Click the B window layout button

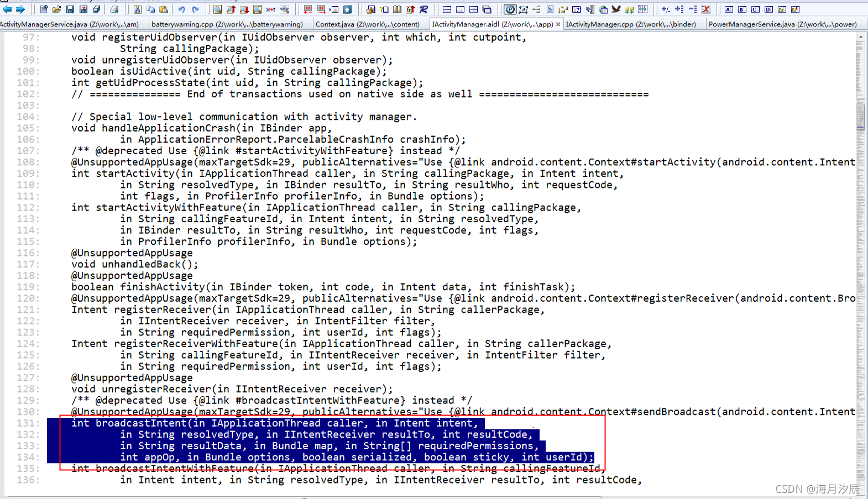click(x=742, y=9)
